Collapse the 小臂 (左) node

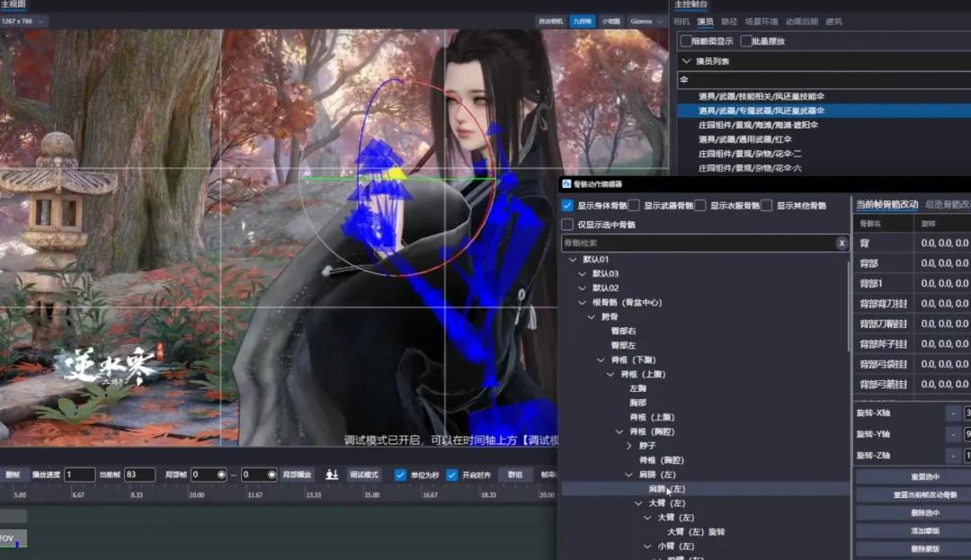click(647, 547)
